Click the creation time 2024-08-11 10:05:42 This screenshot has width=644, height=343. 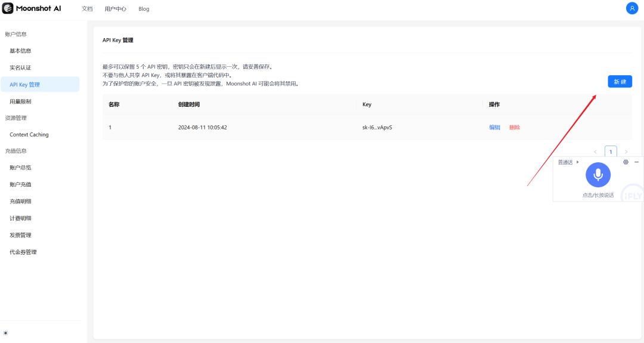203,127
